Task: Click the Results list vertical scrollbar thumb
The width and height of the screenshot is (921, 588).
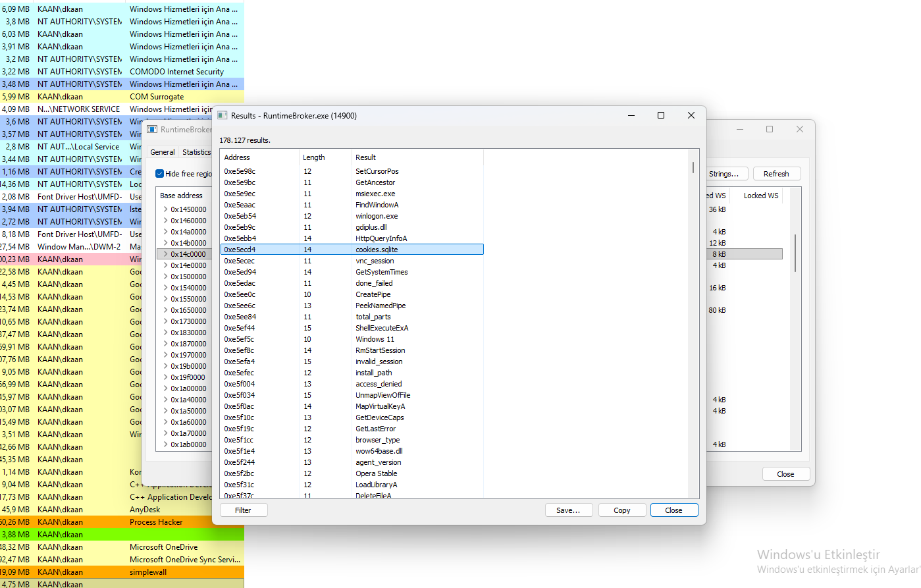Action: (693, 167)
